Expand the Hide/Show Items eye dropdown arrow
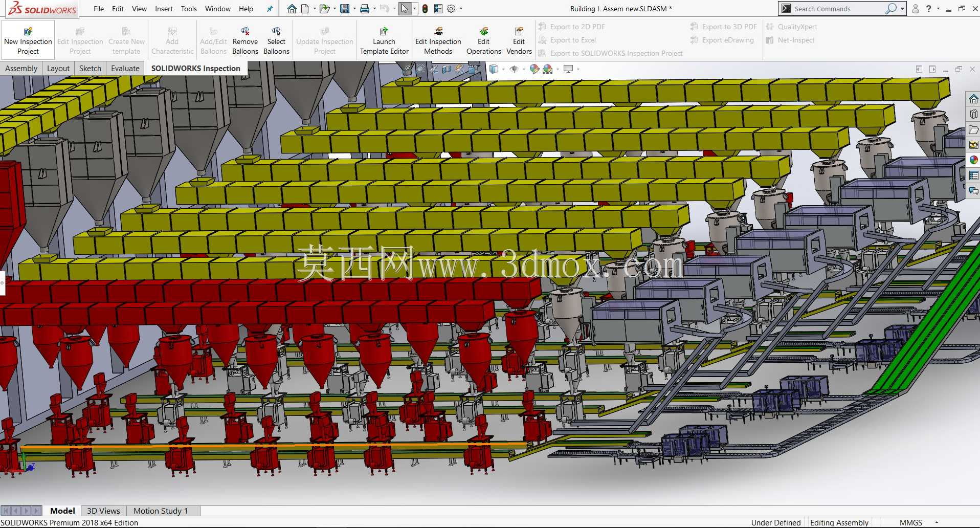The image size is (980, 528). 523,69
